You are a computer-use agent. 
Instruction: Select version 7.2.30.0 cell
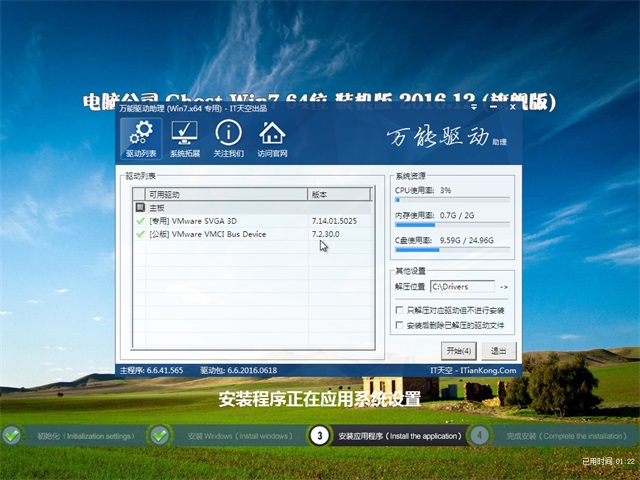[325, 234]
